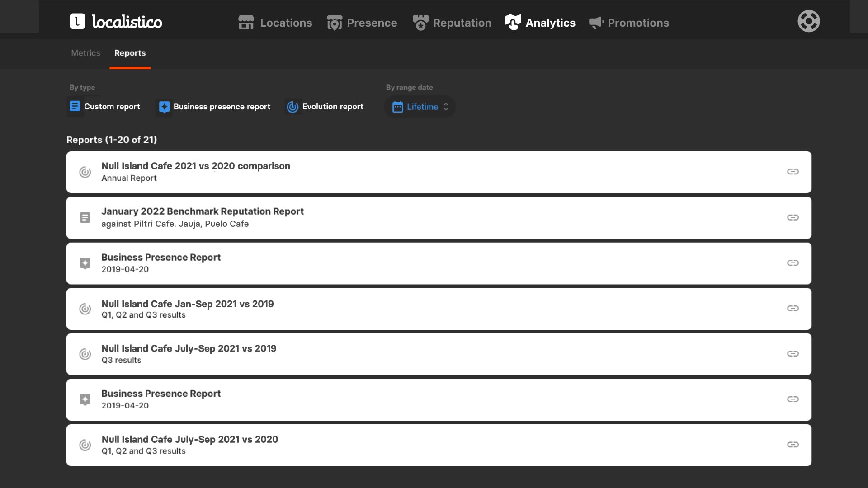
Task: Go to the Reputation section
Action: tap(452, 23)
